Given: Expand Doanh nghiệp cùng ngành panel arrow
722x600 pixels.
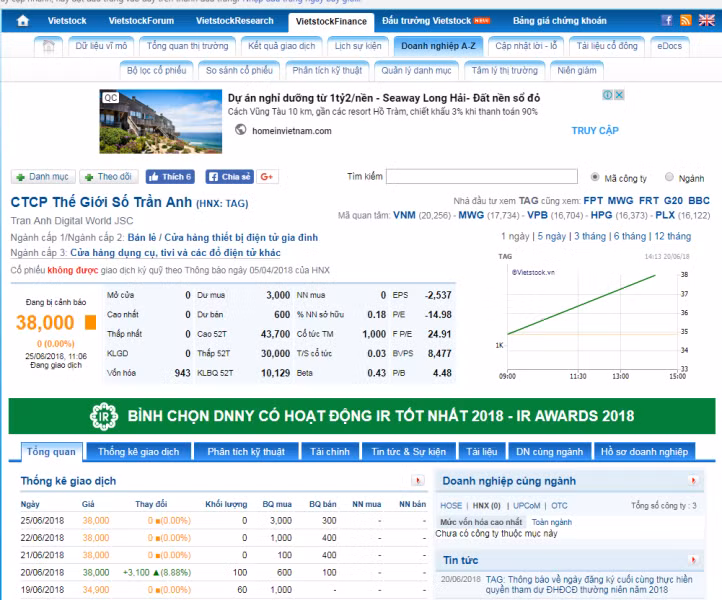Looking at the screenshot, I should (x=693, y=481).
